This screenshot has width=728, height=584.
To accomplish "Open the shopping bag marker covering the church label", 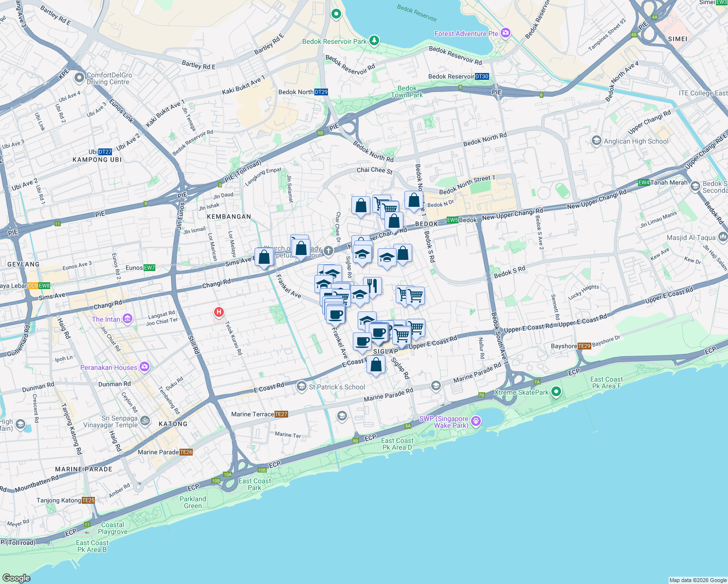I will click(301, 248).
